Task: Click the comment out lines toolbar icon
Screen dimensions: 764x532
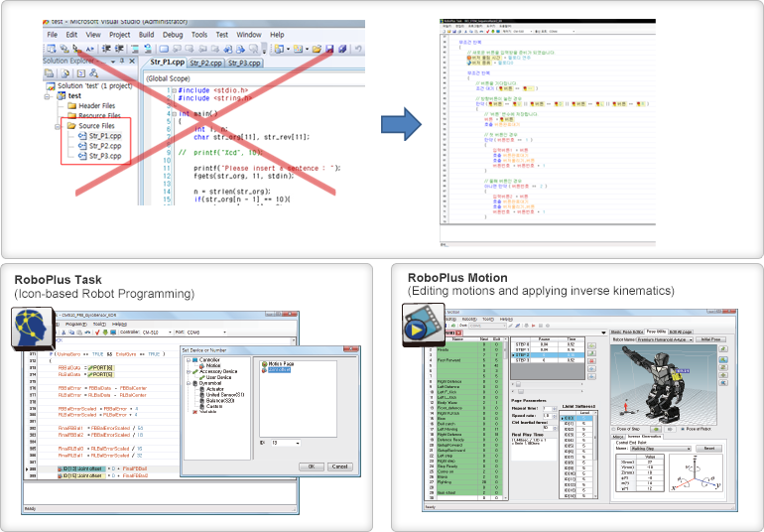Action: point(135,49)
